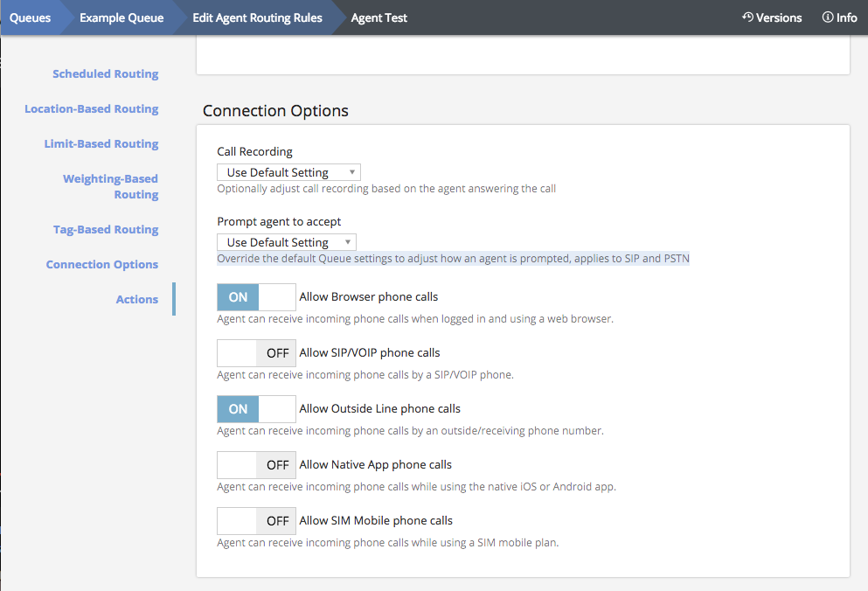Enable Allow Native App phone calls
868x591 pixels.
tap(256, 465)
